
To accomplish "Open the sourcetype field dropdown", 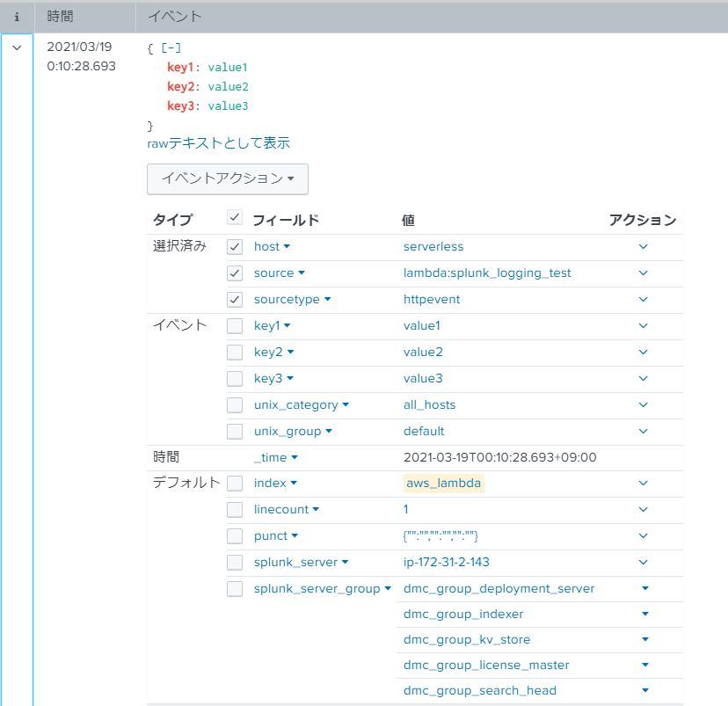I will click(x=293, y=300).
